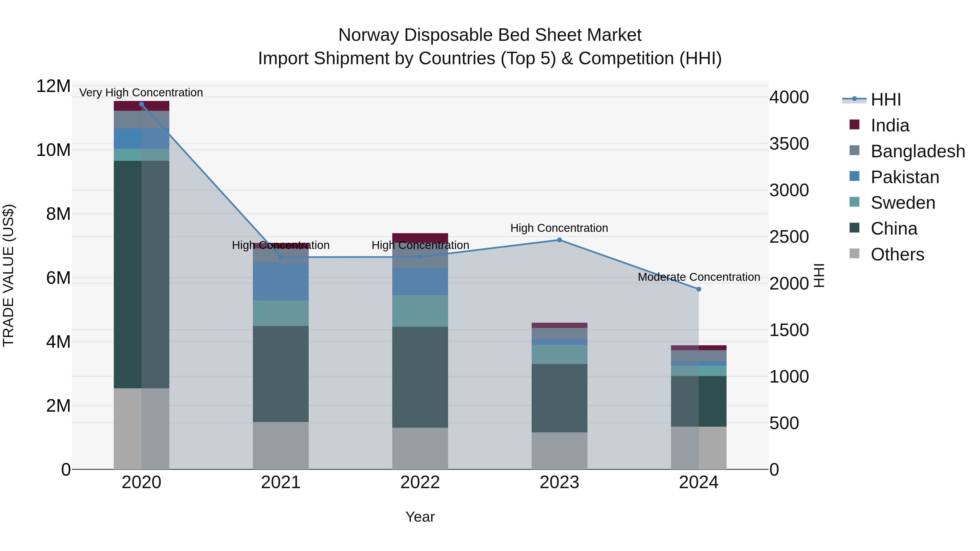Click the China segment in 2020 bar
Image resolution: width=980 pixels, height=551 pixels.
click(x=142, y=275)
